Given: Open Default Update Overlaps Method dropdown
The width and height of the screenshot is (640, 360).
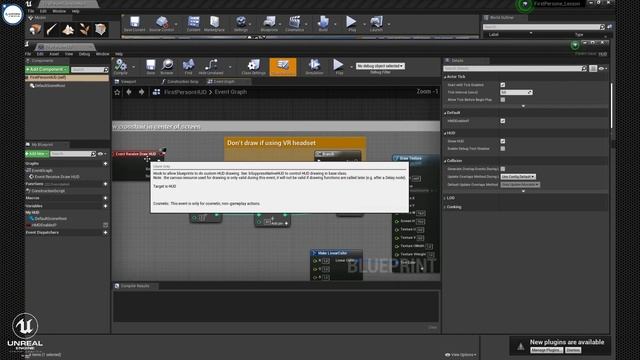Looking at the screenshot, I should [520, 184].
